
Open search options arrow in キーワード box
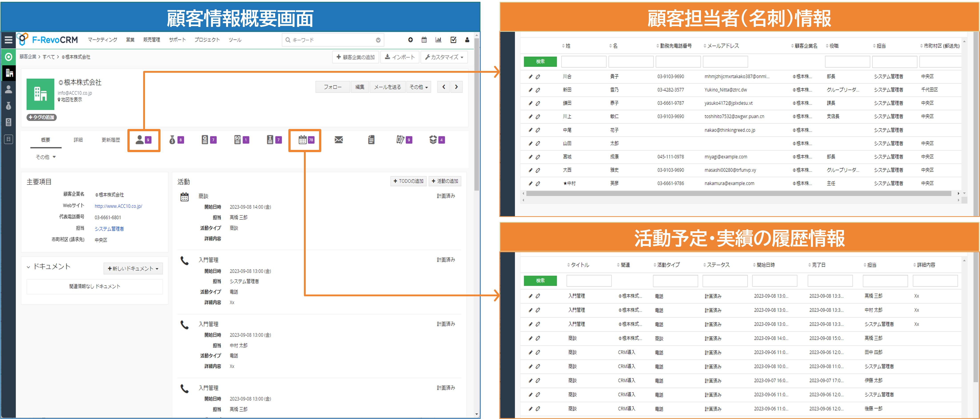(378, 40)
